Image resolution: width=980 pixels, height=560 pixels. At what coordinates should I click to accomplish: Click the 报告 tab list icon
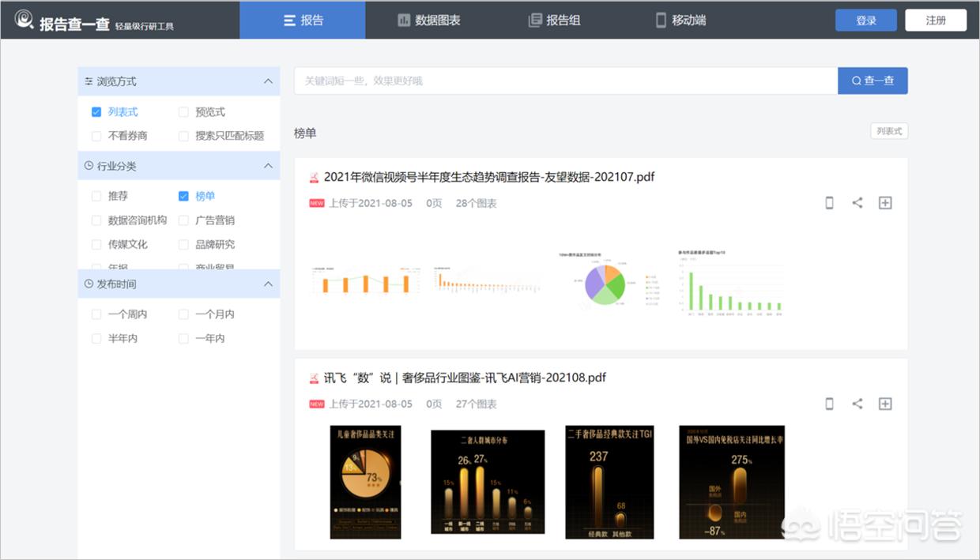(x=290, y=21)
